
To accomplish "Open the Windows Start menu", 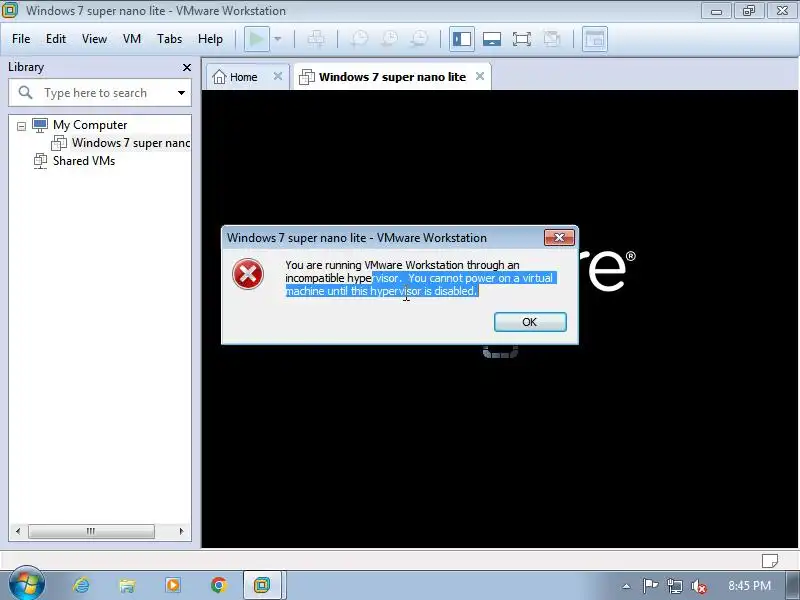I will [27, 584].
